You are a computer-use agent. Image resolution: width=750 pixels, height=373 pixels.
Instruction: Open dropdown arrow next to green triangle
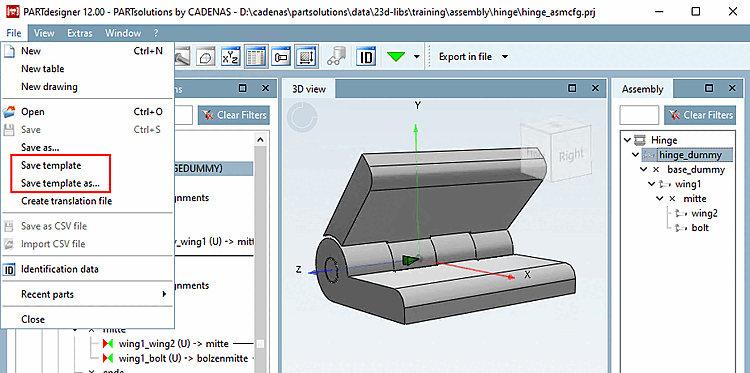point(417,56)
